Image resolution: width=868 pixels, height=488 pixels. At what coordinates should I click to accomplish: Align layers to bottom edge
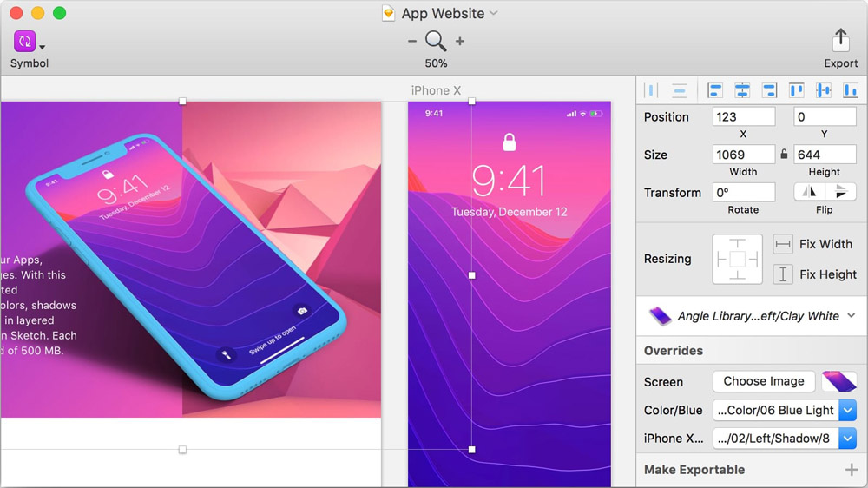[x=851, y=90]
